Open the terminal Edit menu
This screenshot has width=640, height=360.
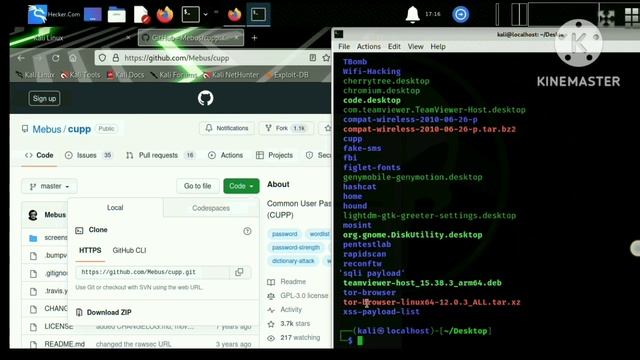click(394, 47)
